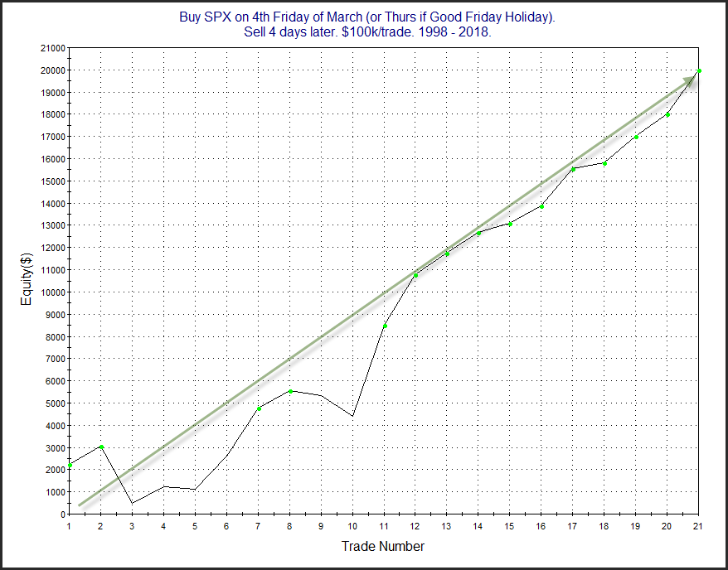Select the green data point at trade 17
This screenshot has width=728, height=570.
pos(574,169)
